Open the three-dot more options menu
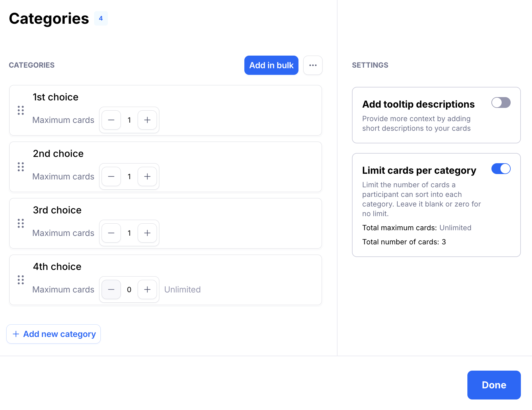Screen dimensions: 532x410 (x=313, y=65)
